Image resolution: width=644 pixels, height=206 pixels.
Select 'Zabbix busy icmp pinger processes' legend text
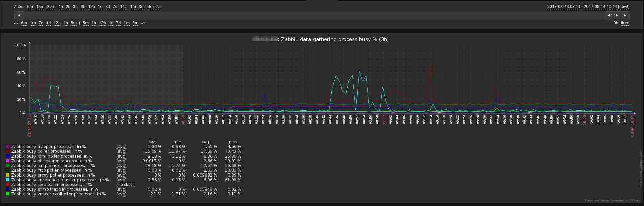click(x=53, y=166)
